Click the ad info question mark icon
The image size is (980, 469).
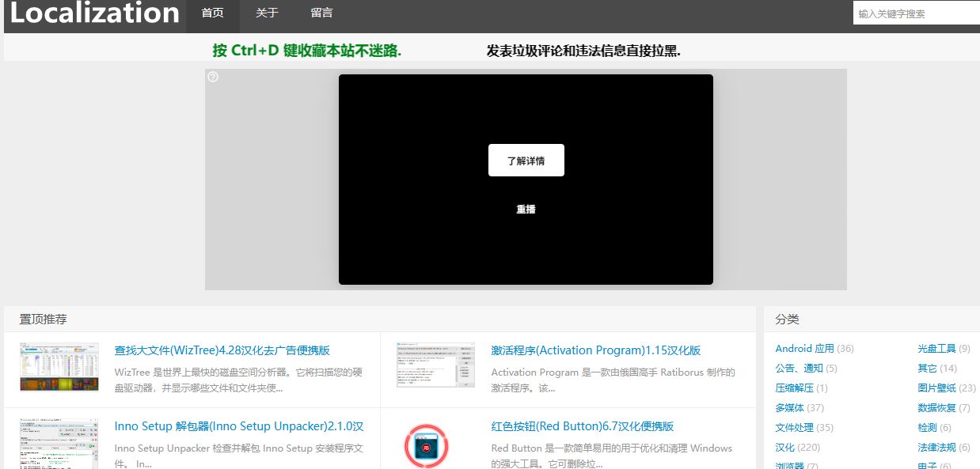click(x=213, y=77)
